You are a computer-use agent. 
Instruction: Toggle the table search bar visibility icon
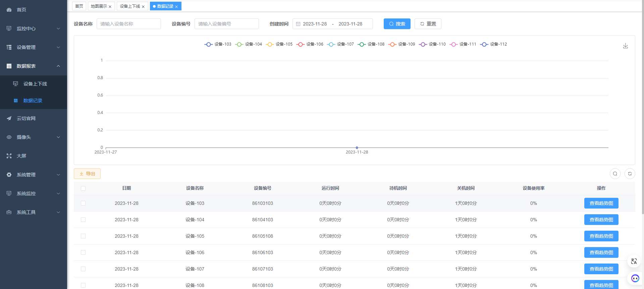[x=615, y=174]
